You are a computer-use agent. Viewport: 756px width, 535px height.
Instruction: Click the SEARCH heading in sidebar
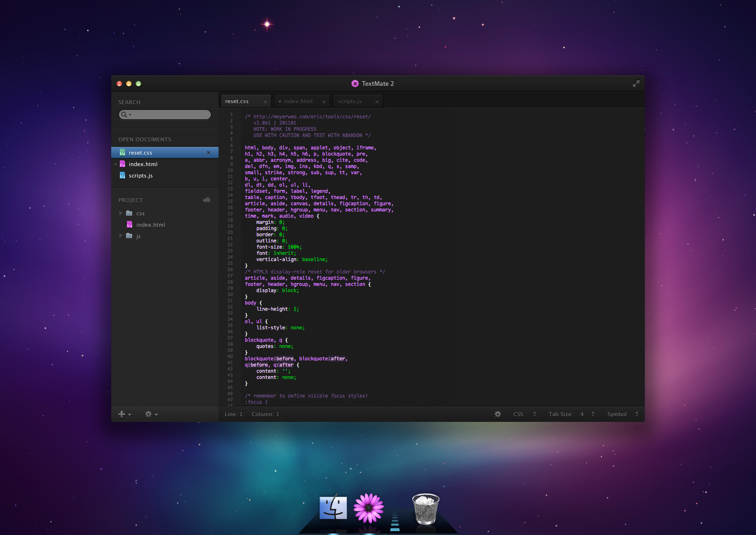129,102
